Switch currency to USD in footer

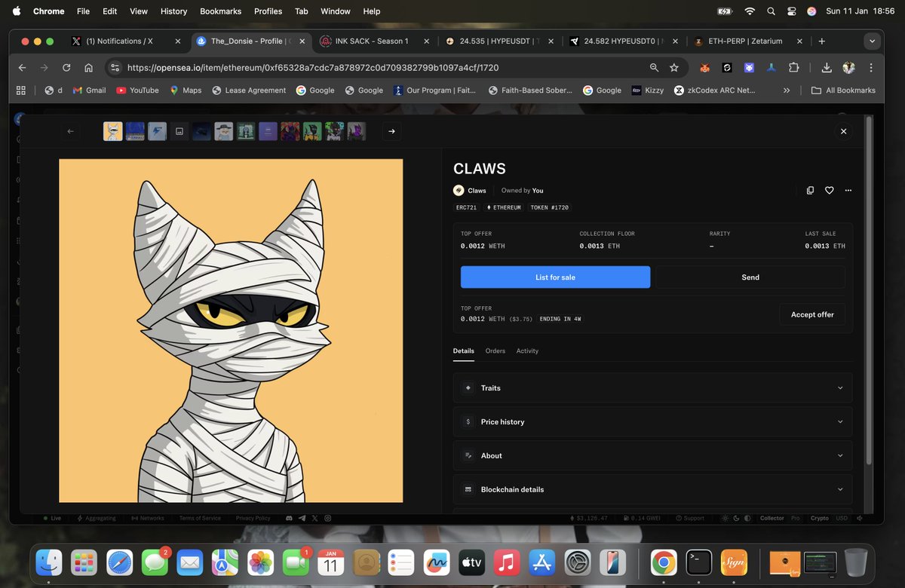point(841,519)
